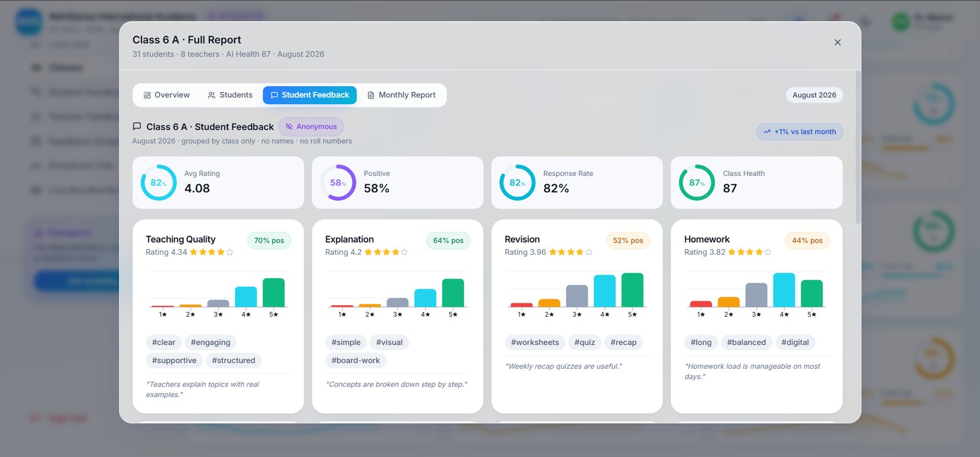This screenshot has height=457, width=980.
Task: Select the #worksheets tag
Action: [x=535, y=342]
